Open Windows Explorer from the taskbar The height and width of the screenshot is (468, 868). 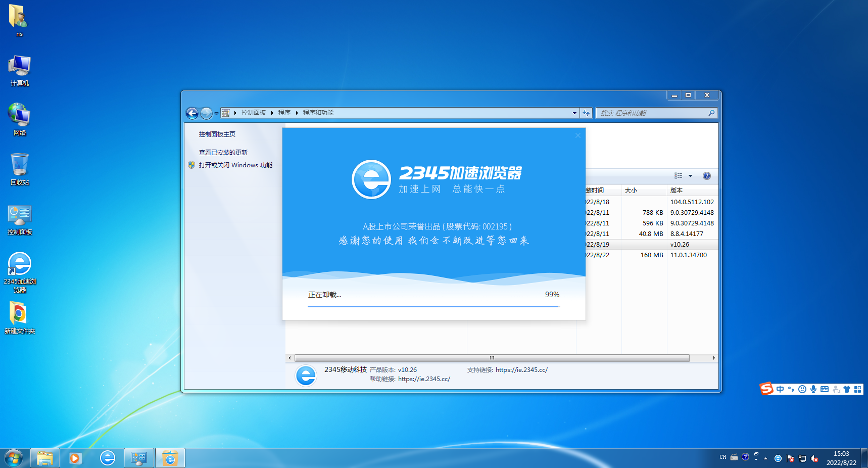click(x=45, y=458)
